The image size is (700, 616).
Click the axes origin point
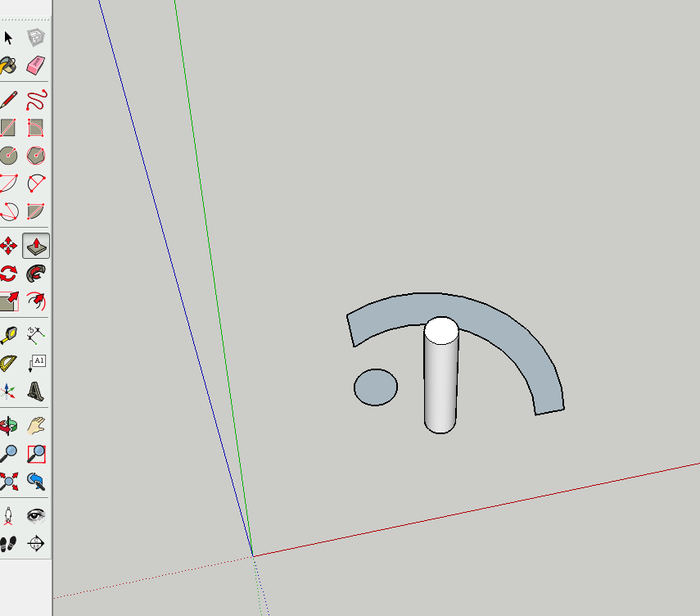[253, 556]
